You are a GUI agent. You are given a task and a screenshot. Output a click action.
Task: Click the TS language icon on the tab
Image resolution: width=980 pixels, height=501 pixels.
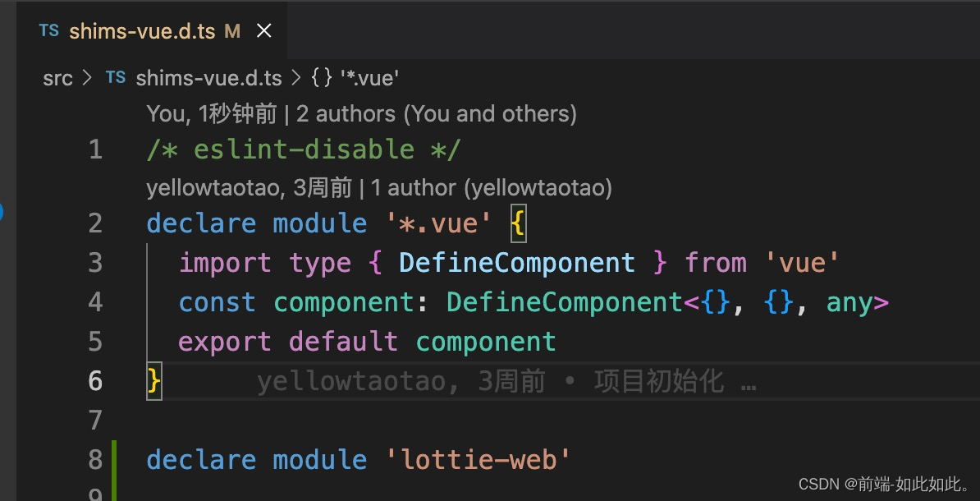[x=48, y=30]
